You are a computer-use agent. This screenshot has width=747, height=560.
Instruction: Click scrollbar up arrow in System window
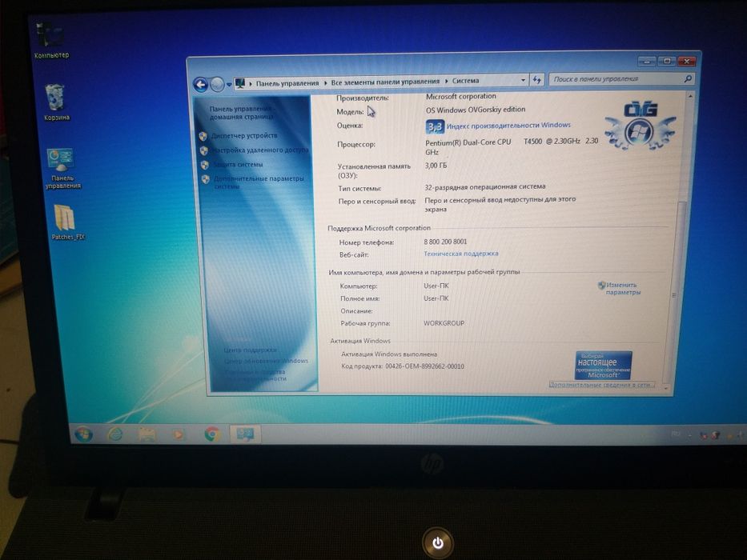pyautogui.click(x=690, y=97)
